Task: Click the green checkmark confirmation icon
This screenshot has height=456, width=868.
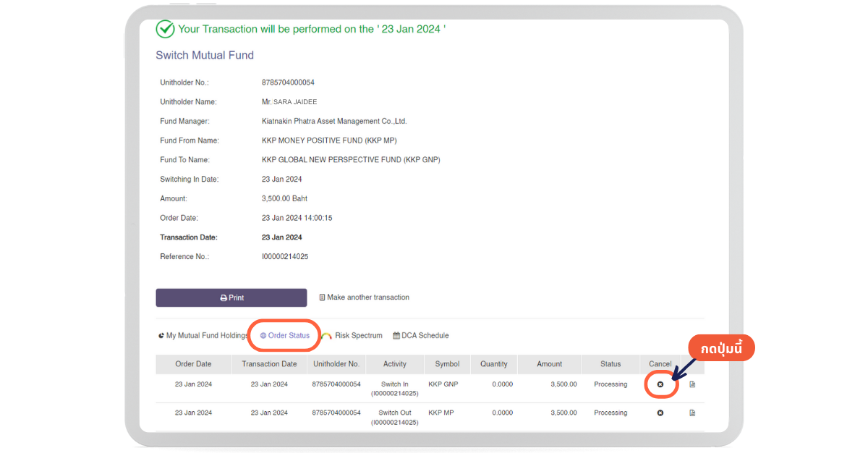Action: pyautogui.click(x=166, y=29)
